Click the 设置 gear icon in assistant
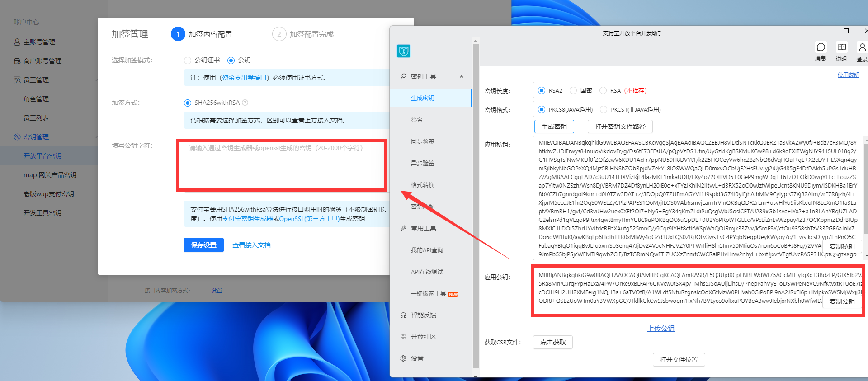This screenshot has height=381, width=868. (403, 358)
